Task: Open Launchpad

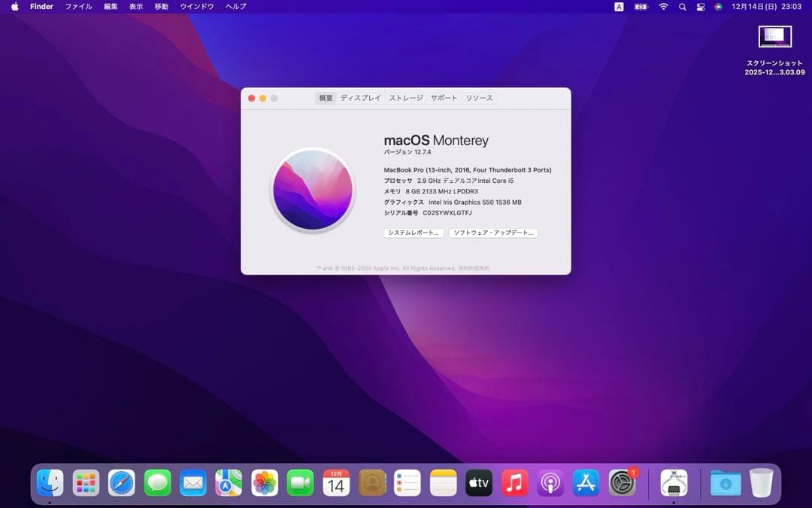Action: (85, 483)
